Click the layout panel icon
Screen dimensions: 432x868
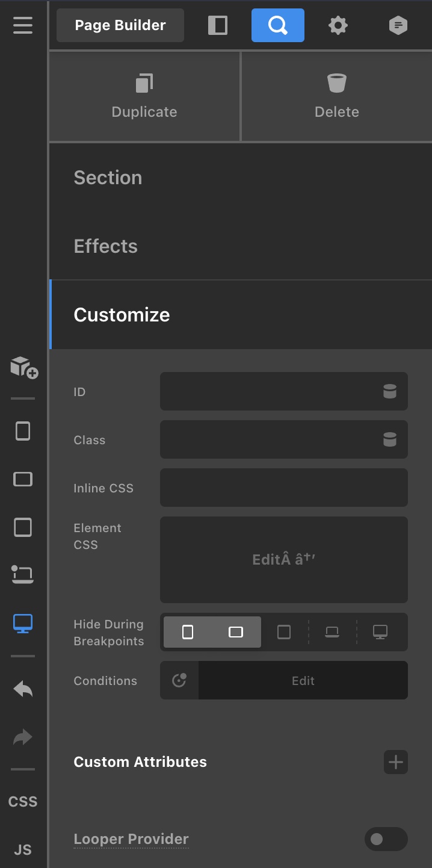coord(218,25)
